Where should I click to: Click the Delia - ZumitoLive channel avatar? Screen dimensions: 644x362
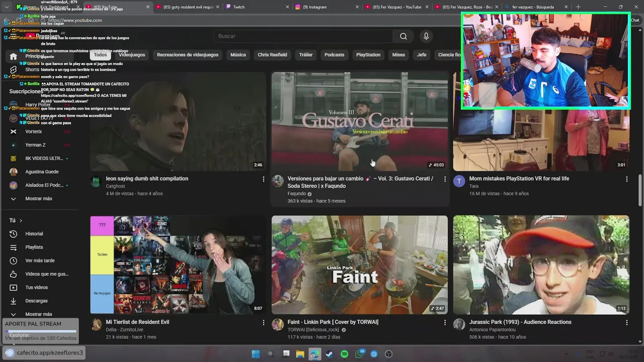96,325
